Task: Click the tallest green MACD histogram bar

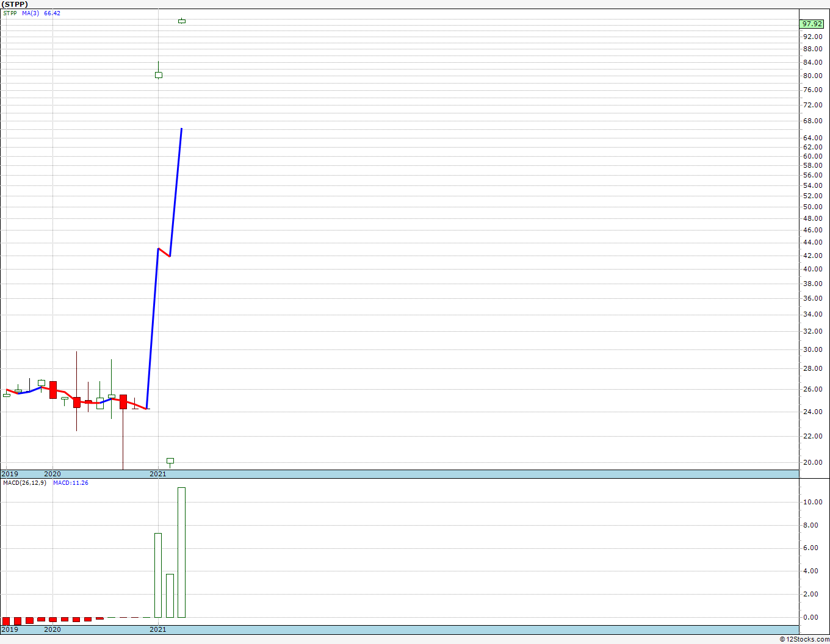Action: 182,553
